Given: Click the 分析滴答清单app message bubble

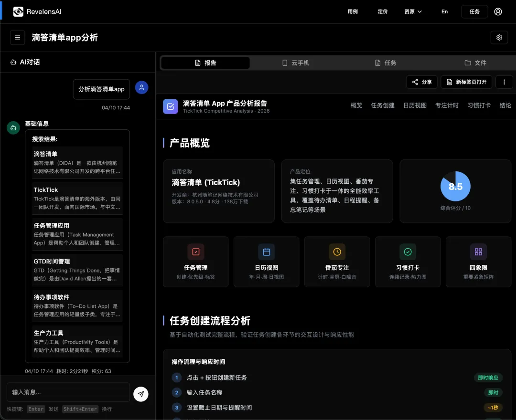Looking at the screenshot, I should (101, 89).
